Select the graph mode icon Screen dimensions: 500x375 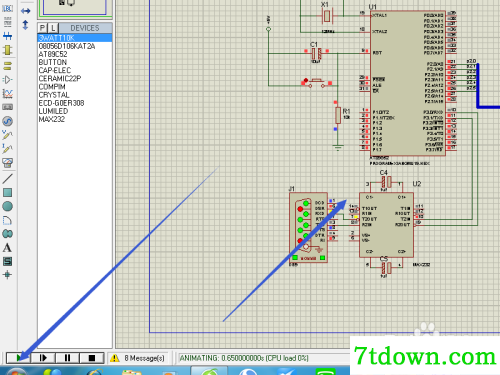[x=7, y=94]
